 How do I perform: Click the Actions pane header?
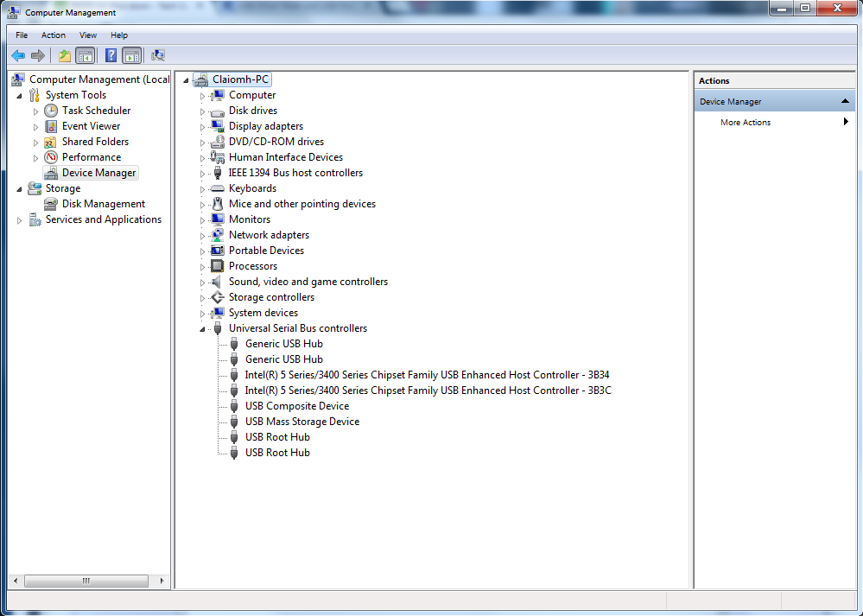click(x=775, y=81)
